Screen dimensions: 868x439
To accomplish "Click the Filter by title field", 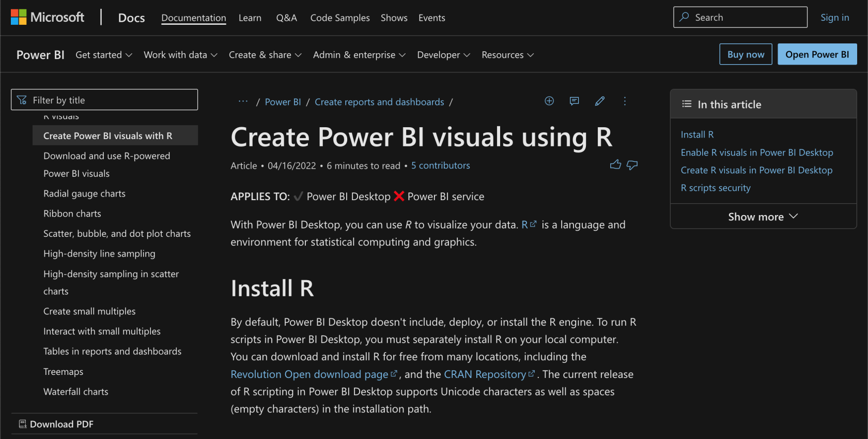I will [x=104, y=100].
